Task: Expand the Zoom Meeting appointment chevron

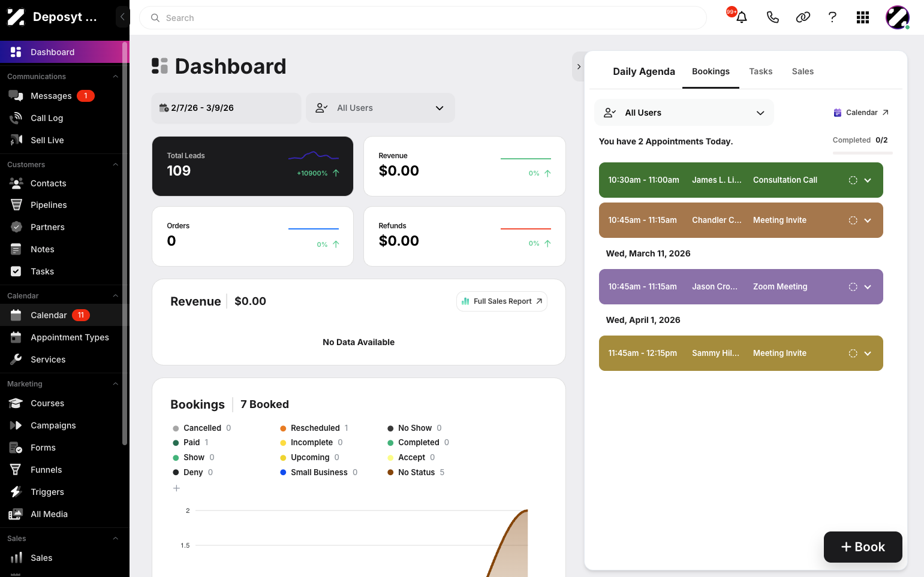Action: pos(868,287)
